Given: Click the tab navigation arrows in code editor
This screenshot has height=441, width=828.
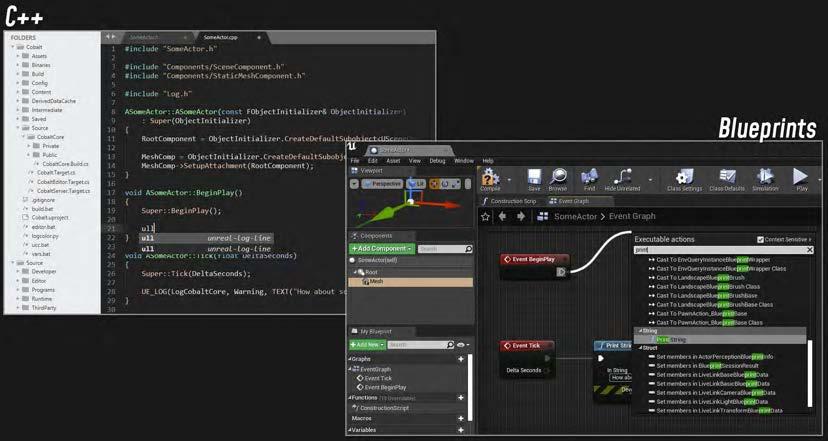Looking at the screenshot, I should pyautogui.click(x=110, y=37).
